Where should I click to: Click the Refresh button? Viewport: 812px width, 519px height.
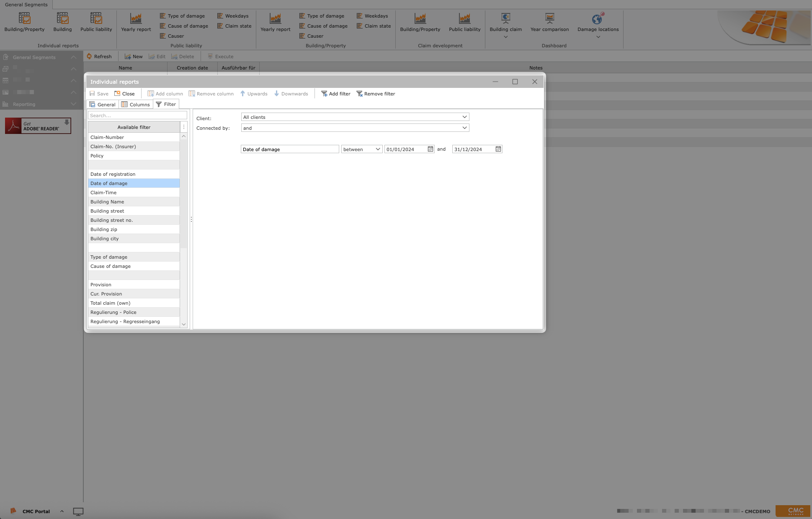(99, 57)
